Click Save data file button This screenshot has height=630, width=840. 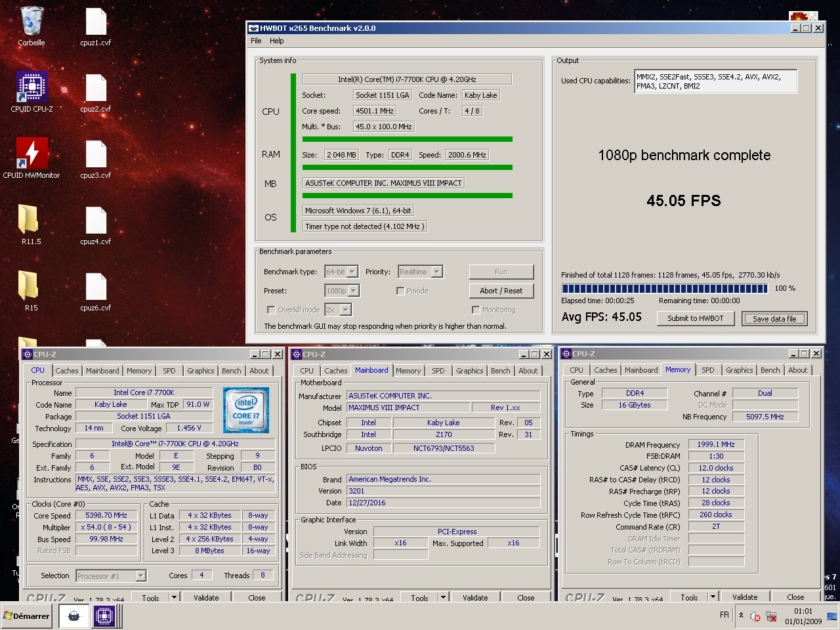coord(774,318)
